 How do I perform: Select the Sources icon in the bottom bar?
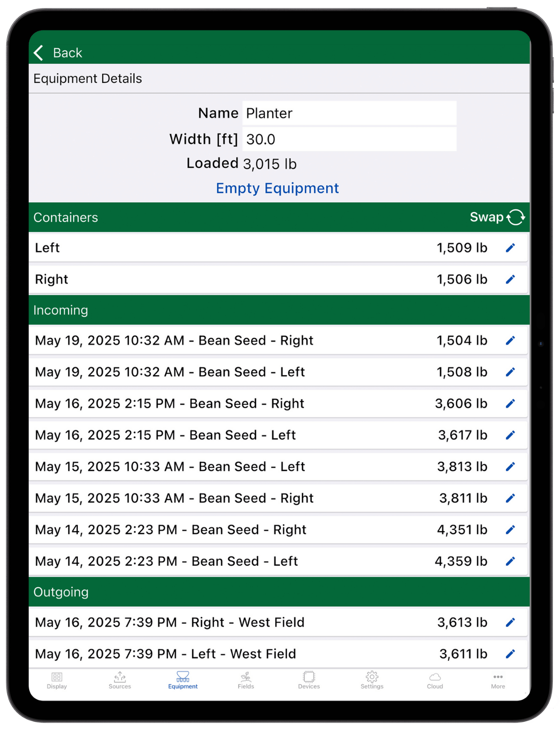(120, 677)
